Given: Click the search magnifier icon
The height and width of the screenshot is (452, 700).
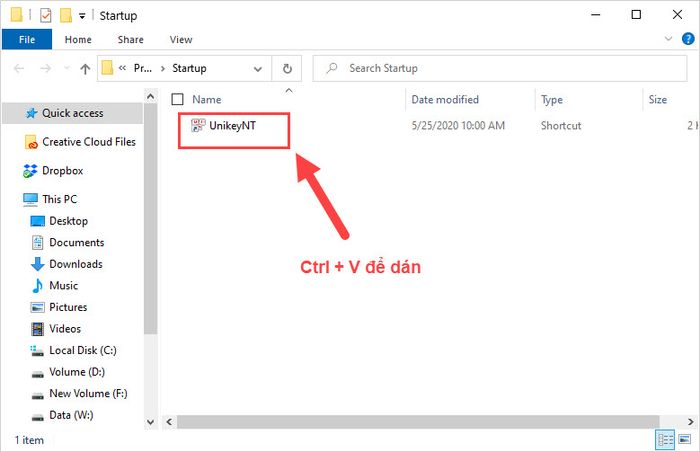Looking at the screenshot, I should pyautogui.click(x=332, y=68).
